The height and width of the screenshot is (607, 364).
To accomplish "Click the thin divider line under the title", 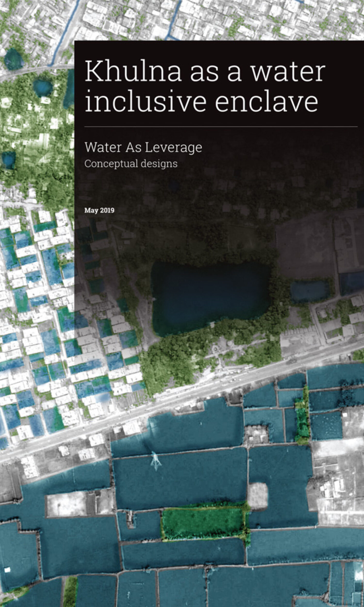I will tap(221, 126).
